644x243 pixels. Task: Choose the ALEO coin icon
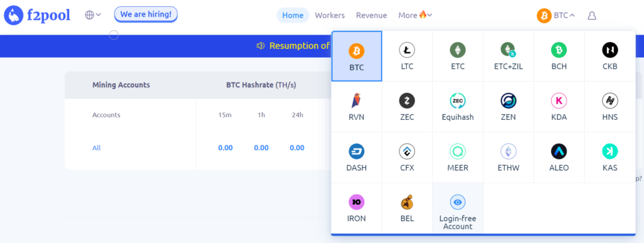pos(558,151)
